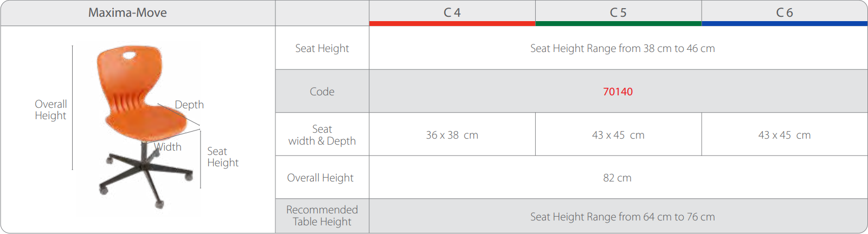The image size is (868, 234).
Task: Click the 36 x 38 cm cell
Action: coord(452,135)
